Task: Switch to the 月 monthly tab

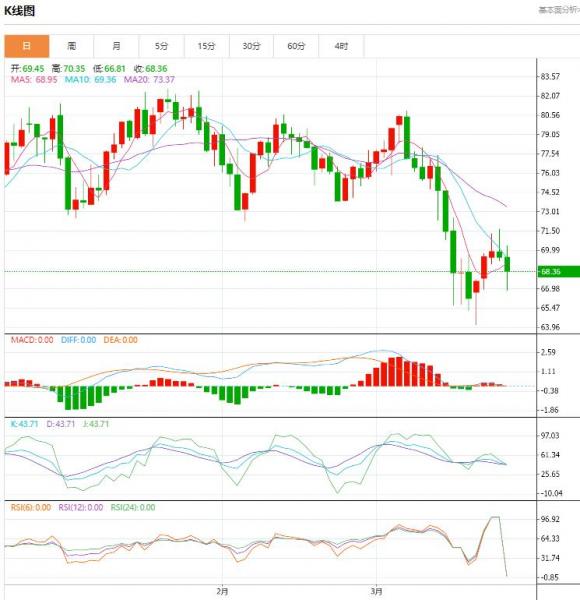Action: point(116,46)
